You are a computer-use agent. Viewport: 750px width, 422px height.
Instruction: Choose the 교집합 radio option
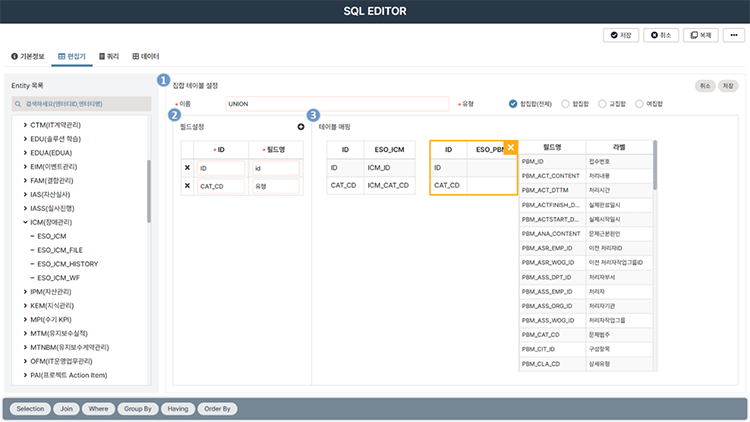pos(601,103)
